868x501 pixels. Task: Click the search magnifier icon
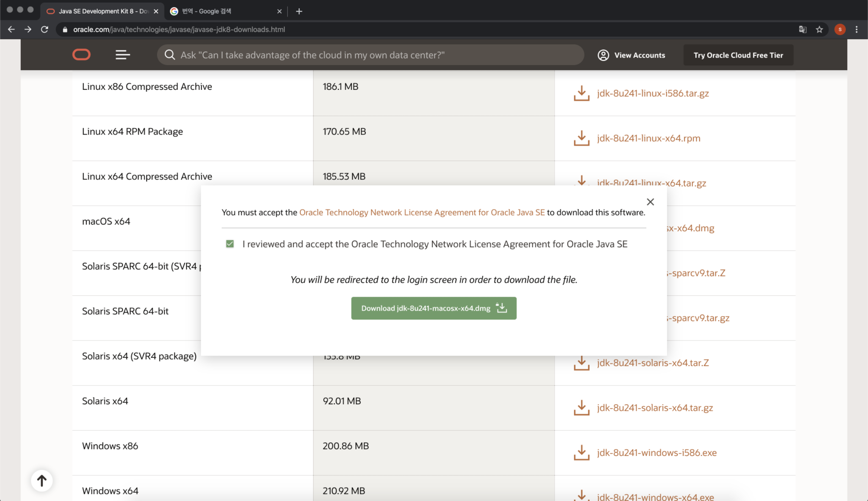point(170,55)
